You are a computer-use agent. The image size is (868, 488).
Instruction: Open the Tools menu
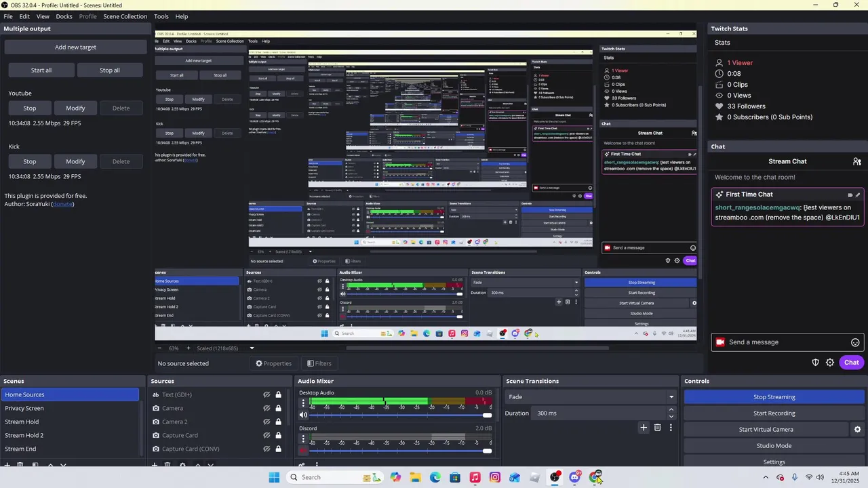click(x=161, y=16)
